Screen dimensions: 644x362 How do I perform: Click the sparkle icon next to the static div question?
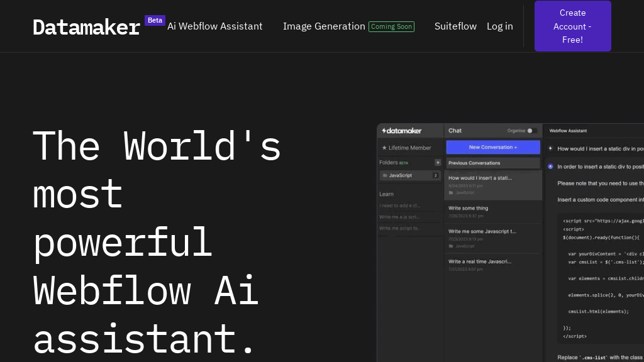[550, 148]
